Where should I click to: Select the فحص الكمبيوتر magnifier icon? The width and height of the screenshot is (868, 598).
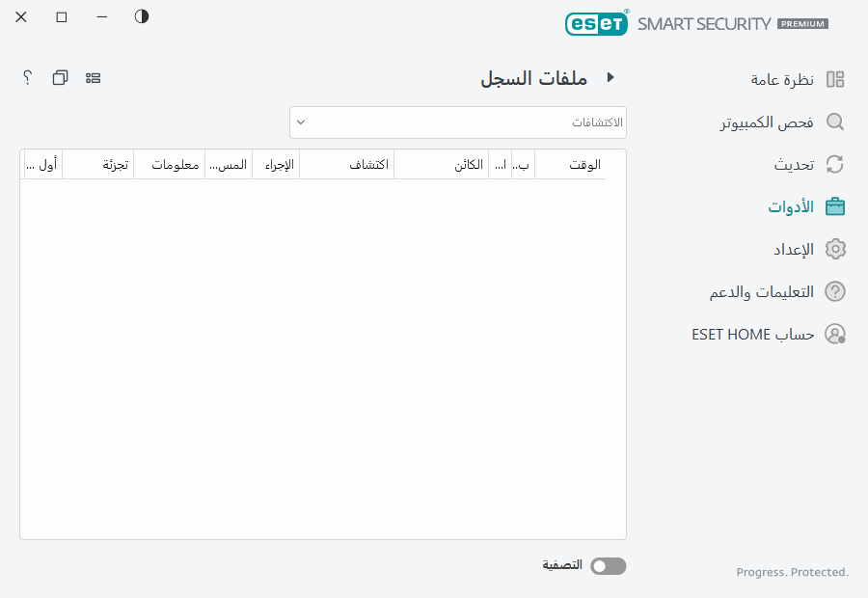[x=835, y=122]
